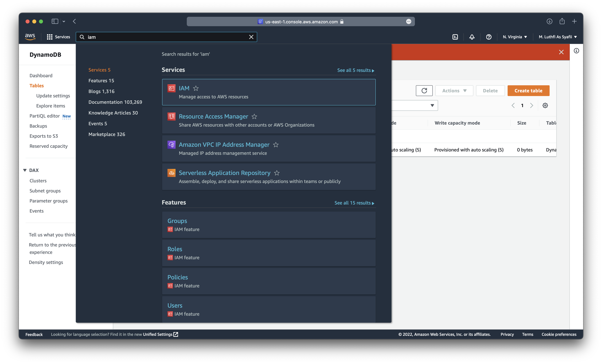Favorite Resource Access Manager with the star
Screen dimensions: 602x364
pyautogui.click(x=254, y=117)
